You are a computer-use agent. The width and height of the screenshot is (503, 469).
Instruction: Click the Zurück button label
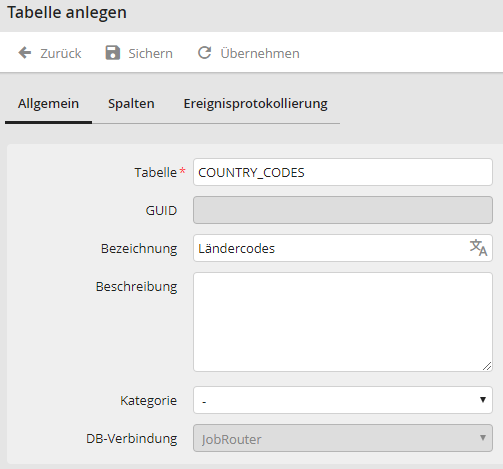tap(61, 53)
